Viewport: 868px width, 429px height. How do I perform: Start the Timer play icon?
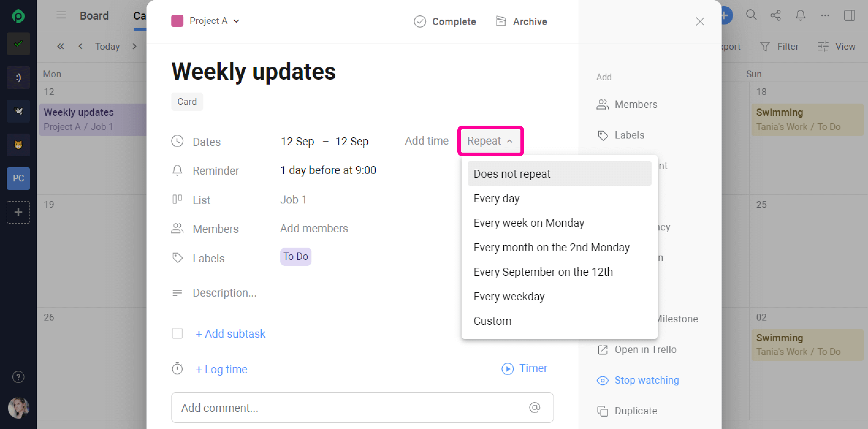[x=508, y=368]
